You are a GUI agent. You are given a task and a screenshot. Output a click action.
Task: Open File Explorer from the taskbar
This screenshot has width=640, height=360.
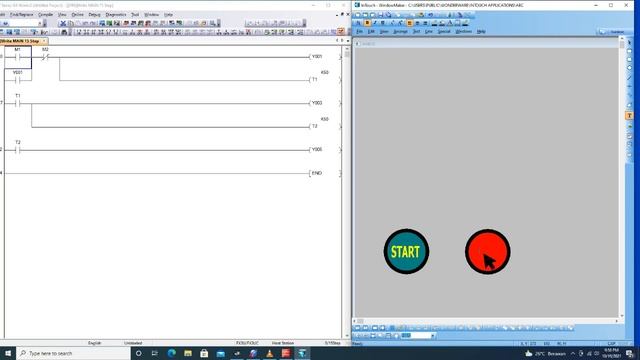point(188,353)
